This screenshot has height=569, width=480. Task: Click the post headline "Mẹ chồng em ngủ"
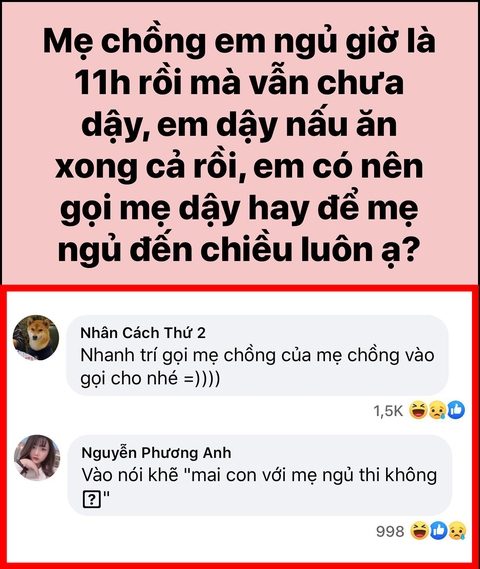click(x=174, y=41)
